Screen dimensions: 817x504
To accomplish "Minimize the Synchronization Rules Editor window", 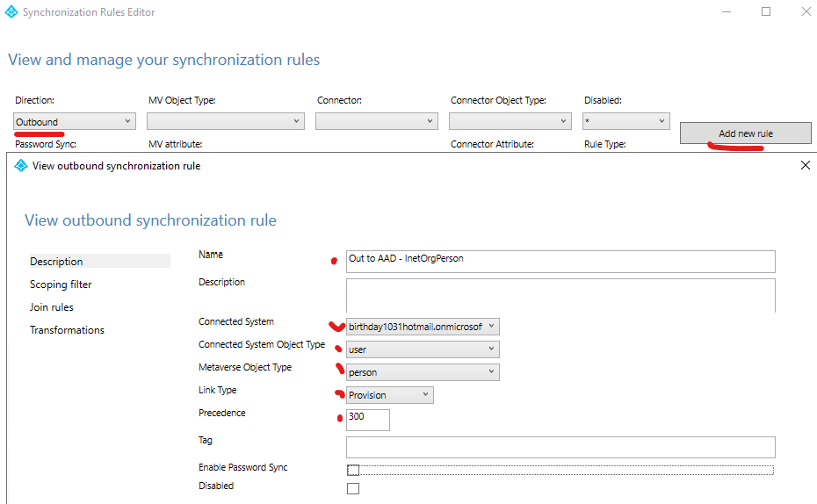I will [x=726, y=12].
